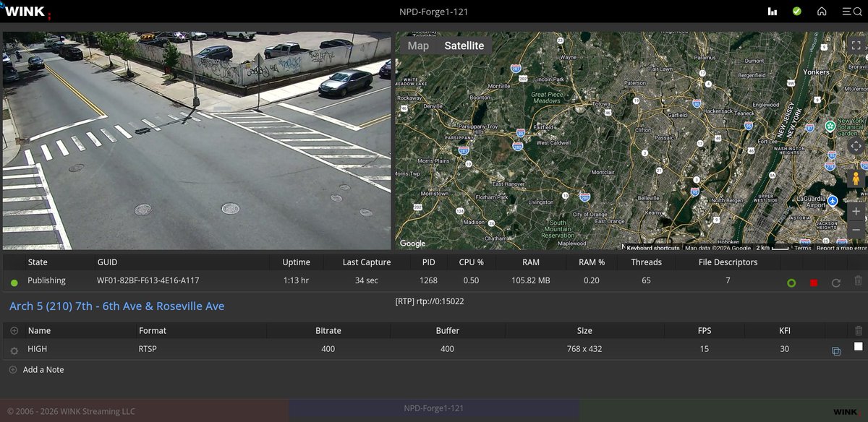This screenshot has height=422, width=868.
Task: Click the map camera controls compass icon
Action: click(856, 146)
